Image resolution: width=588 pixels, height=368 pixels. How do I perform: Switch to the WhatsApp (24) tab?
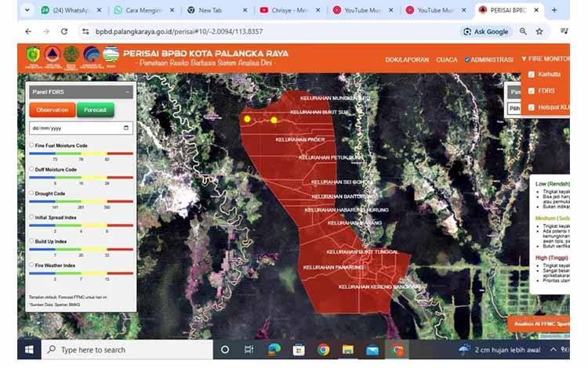(x=71, y=10)
